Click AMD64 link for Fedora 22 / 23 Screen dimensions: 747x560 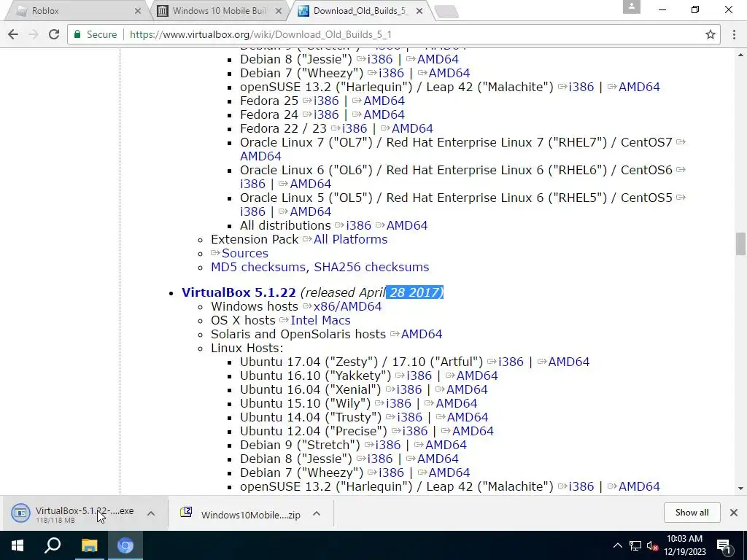pos(413,128)
